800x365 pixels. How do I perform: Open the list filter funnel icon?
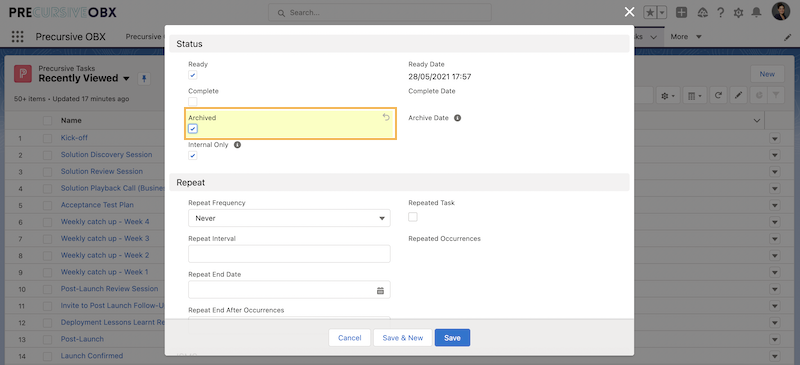[776, 95]
